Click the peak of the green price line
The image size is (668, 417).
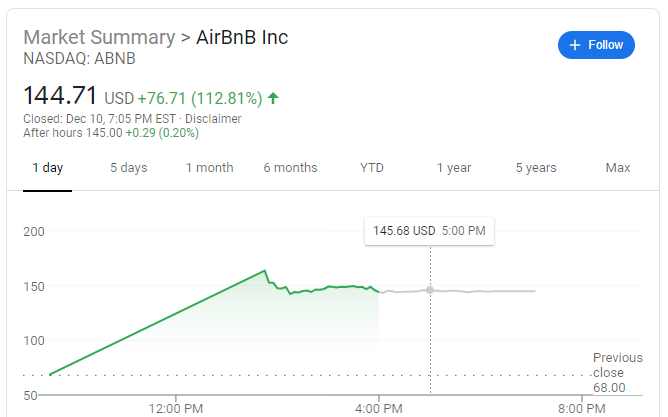(264, 270)
